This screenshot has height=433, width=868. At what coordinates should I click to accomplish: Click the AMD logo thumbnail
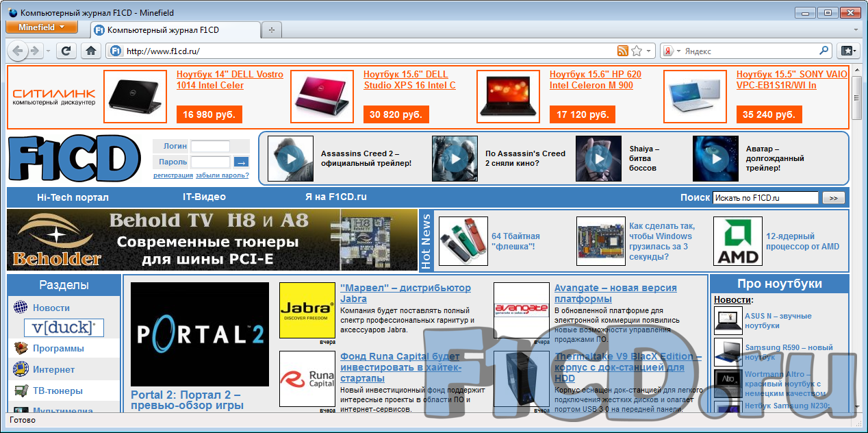(x=737, y=240)
